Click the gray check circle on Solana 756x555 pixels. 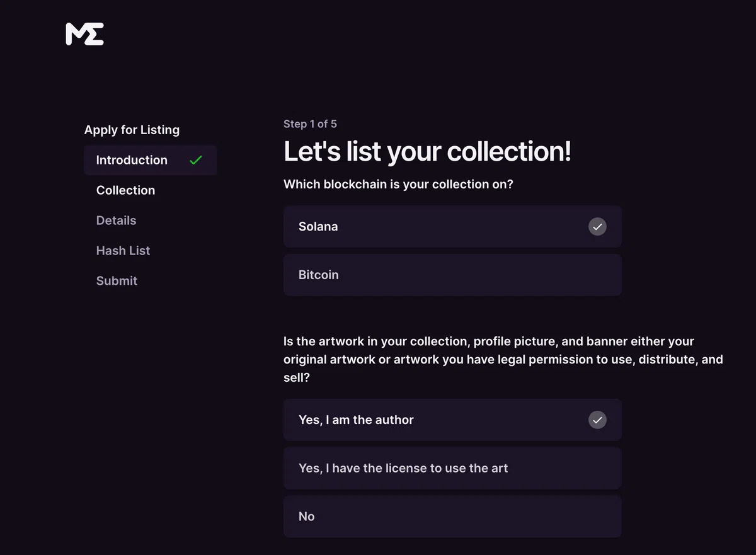click(597, 226)
